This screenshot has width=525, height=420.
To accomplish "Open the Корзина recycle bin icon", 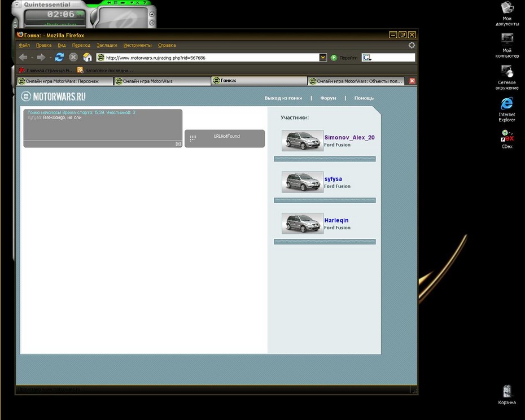I will point(507,395).
